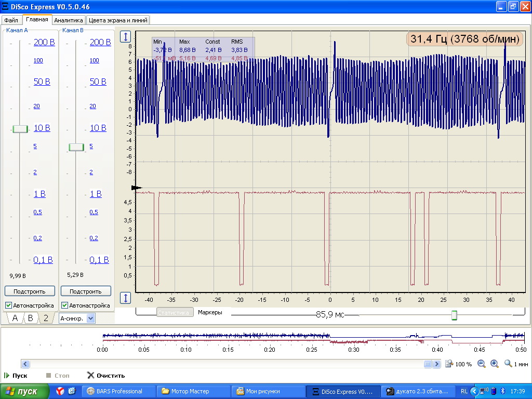
Task: Open the Цвета экрана и линий tab
Action: [118, 20]
